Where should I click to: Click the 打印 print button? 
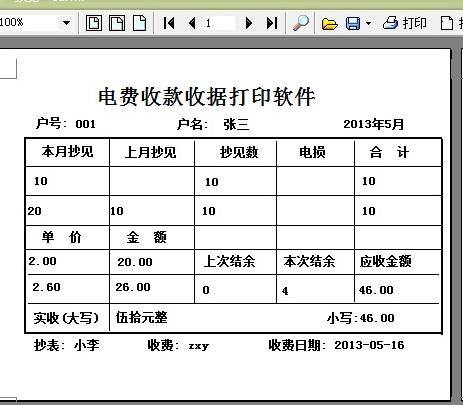pos(405,23)
